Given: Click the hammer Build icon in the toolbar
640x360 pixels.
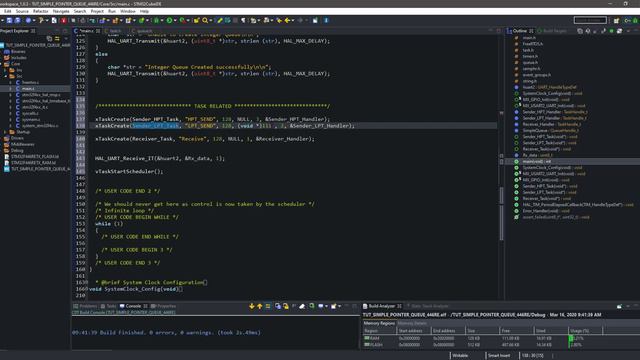Looking at the screenshot, I should click(41, 20).
